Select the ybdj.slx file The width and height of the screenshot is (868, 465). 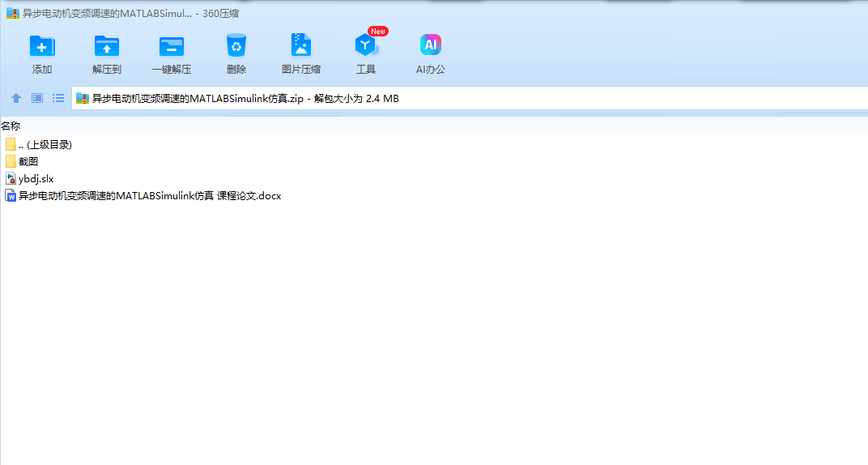[29, 179]
